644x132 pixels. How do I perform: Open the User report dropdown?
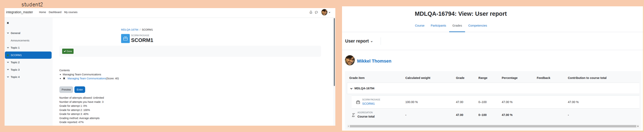[359, 41]
